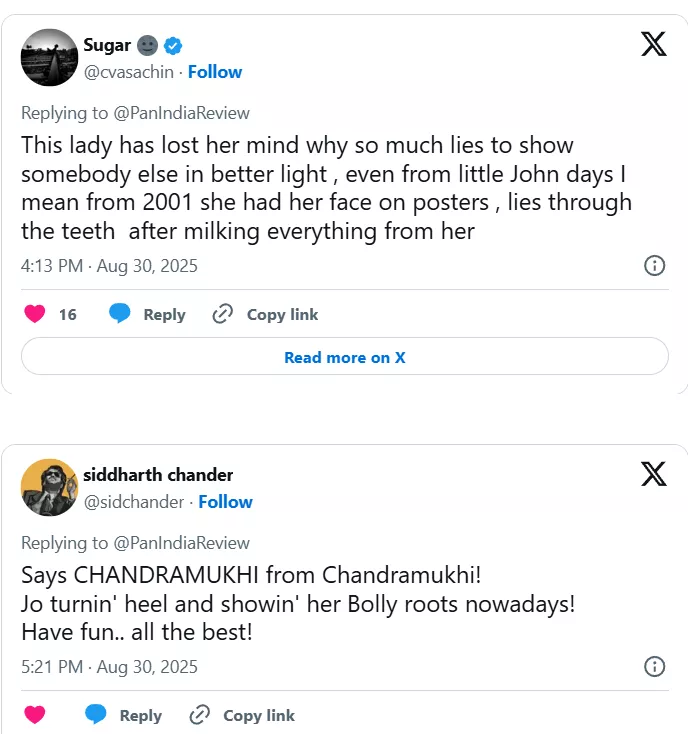Like Sugar's tweet with the heart icon

(35, 314)
